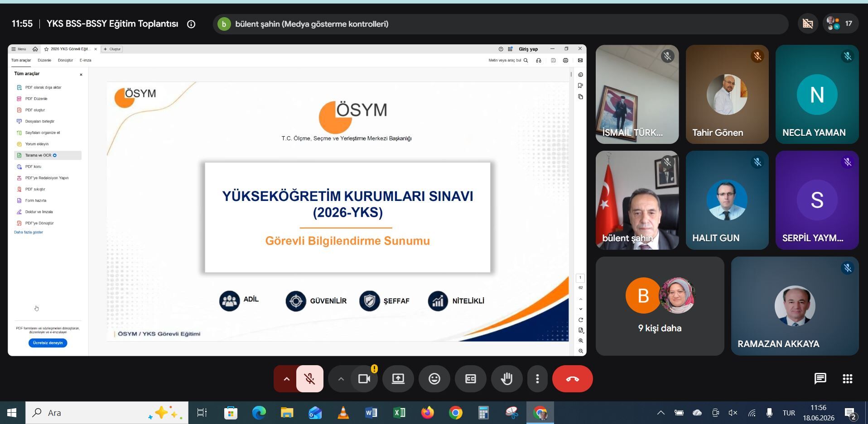Click the 9 kişi daha tile
This screenshot has height=424, width=868.
click(660, 306)
